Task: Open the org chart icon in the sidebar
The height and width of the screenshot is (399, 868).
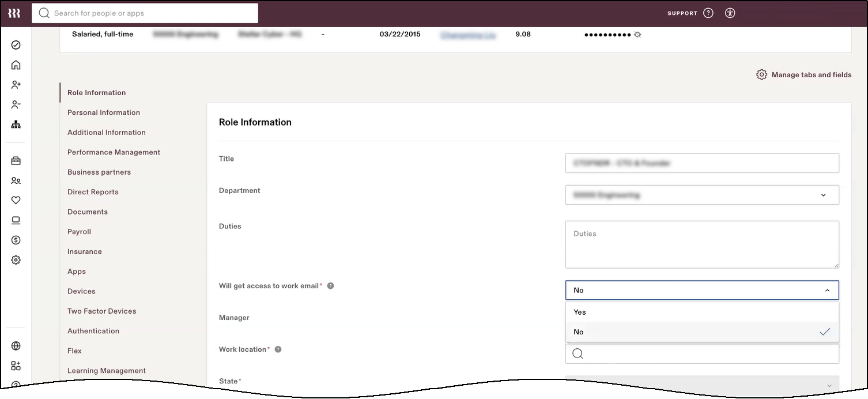Action: coord(16,124)
